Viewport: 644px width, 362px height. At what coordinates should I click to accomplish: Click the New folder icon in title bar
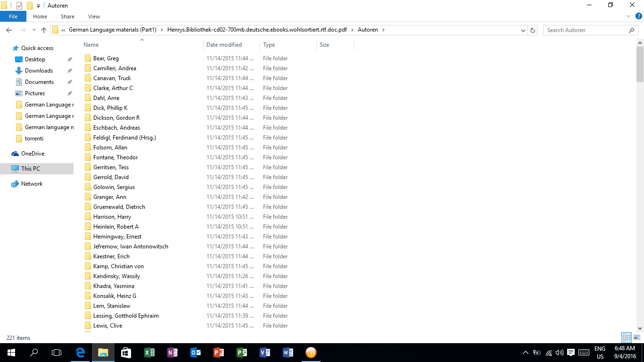pyautogui.click(x=30, y=6)
